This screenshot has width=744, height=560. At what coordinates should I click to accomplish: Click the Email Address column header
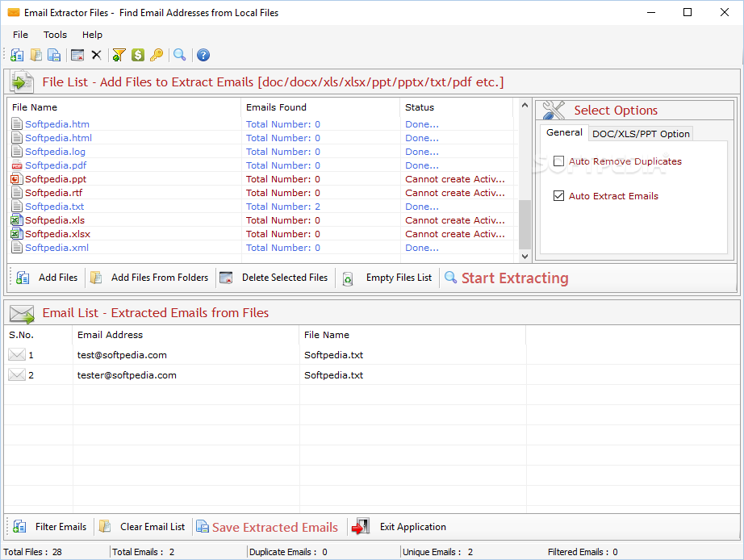(186, 335)
